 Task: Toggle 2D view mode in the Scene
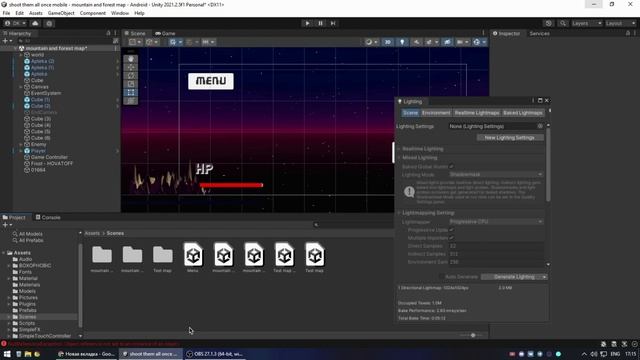point(388,42)
